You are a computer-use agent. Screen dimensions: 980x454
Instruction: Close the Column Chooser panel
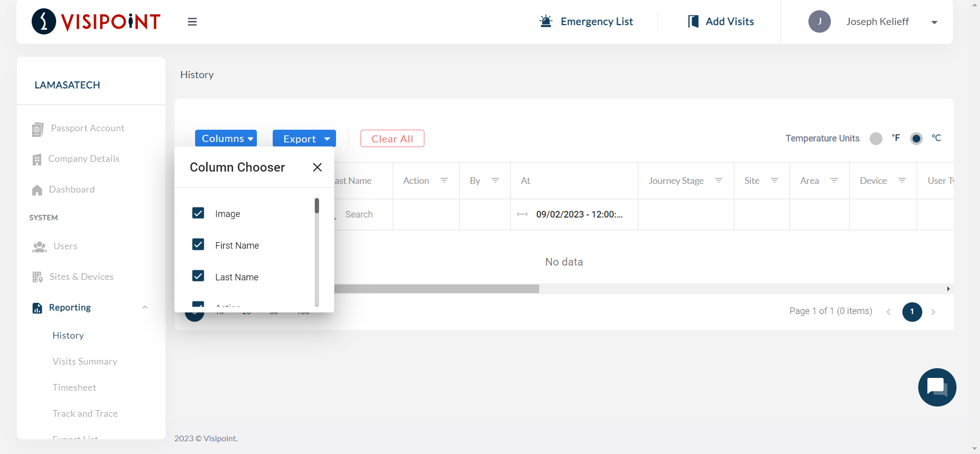[317, 168]
